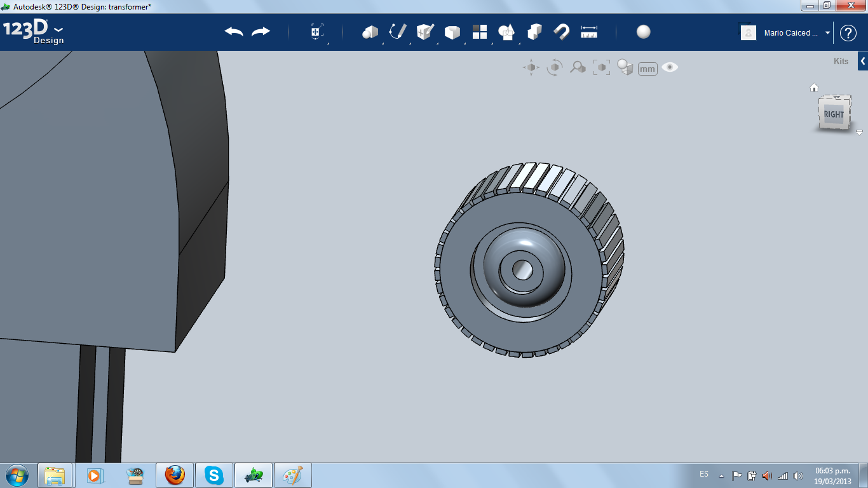Open the Pattern tool

479,32
